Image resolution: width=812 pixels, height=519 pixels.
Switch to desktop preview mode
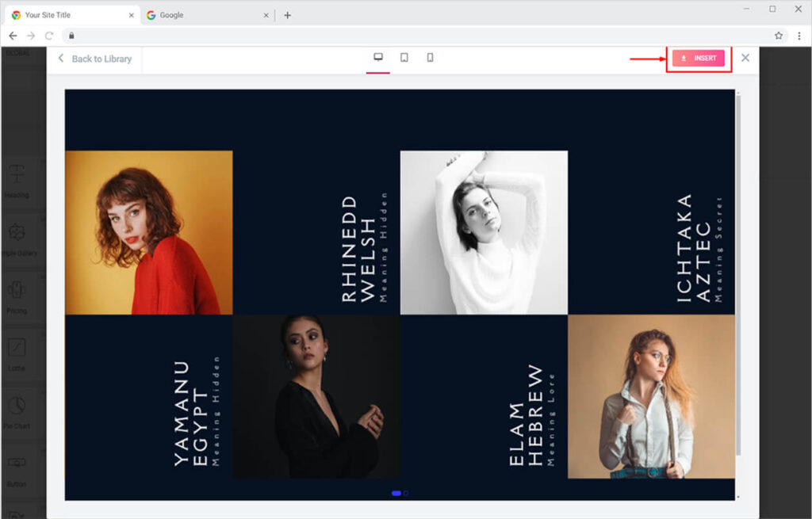(378, 58)
